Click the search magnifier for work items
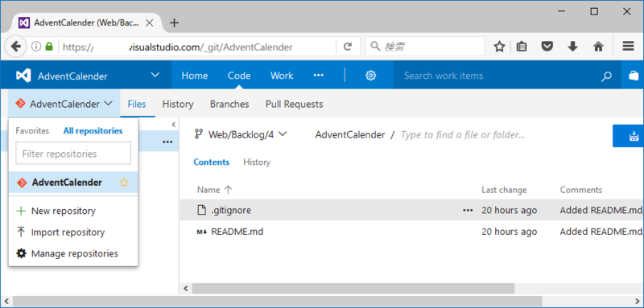This screenshot has width=644, height=308. click(x=606, y=76)
